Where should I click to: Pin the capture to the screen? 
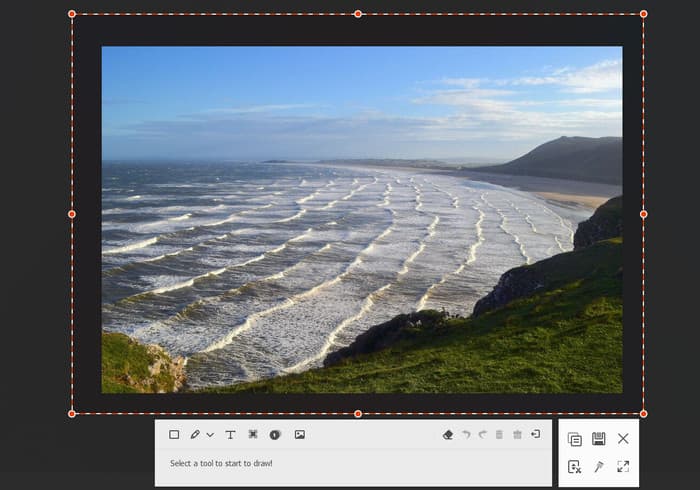(599, 467)
